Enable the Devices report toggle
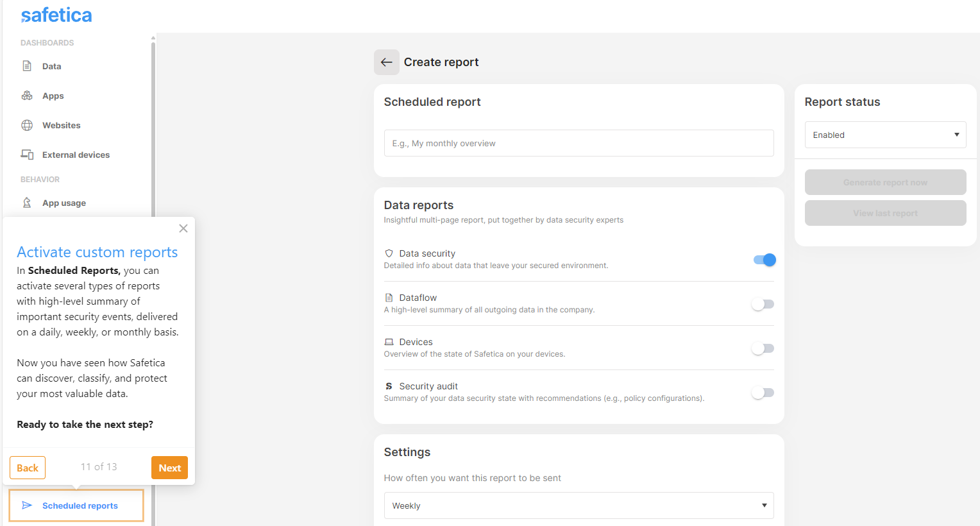The height and width of the screenshot is (526, 980). click(763, 348)
